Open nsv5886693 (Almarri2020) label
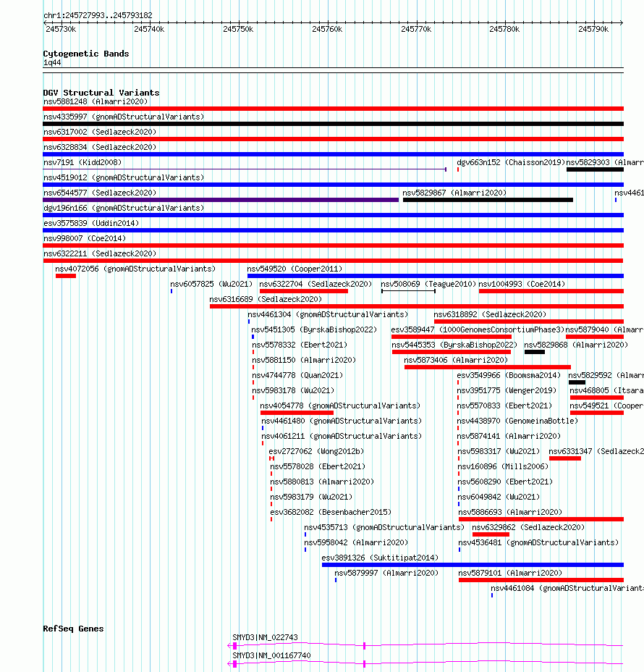Screen dimensions: 644x672 (x=510, y=512)
